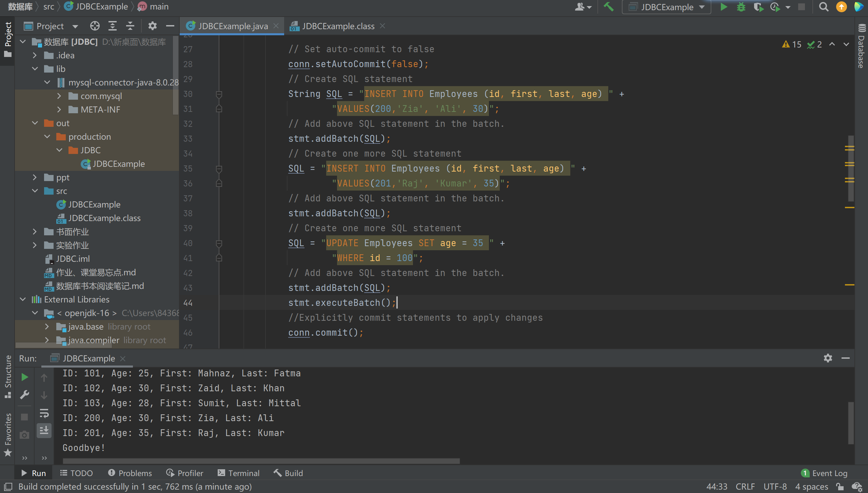The width and height of the screenshot is (868, 493).
Task: Open Project panel settings gear
Action: click(x=153, y=26)
